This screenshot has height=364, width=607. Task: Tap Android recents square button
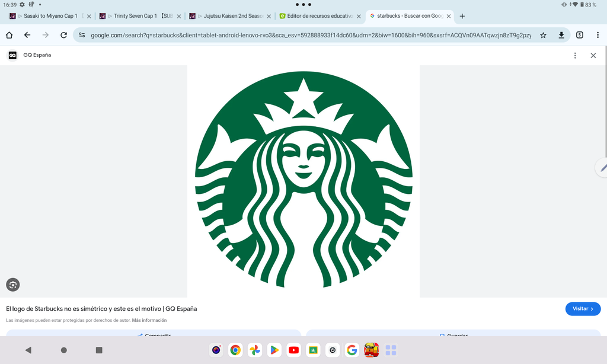99,350
